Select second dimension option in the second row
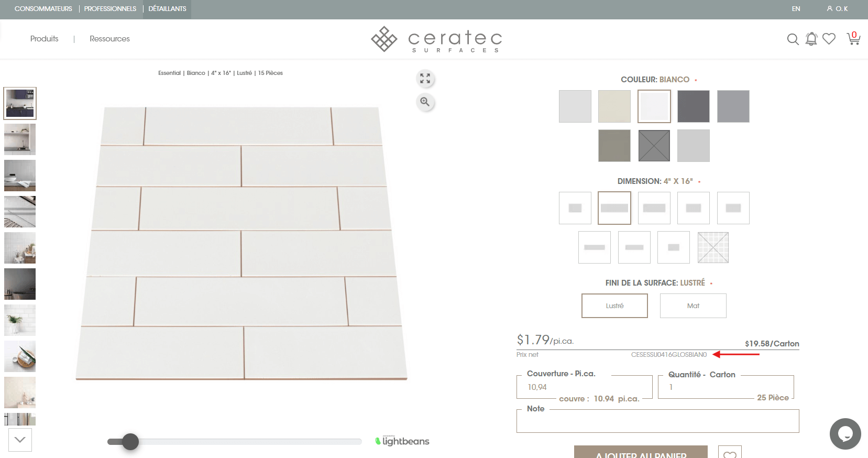Image resolution: width=868 pixels, height=458 pixels. [x=634, y=247]
